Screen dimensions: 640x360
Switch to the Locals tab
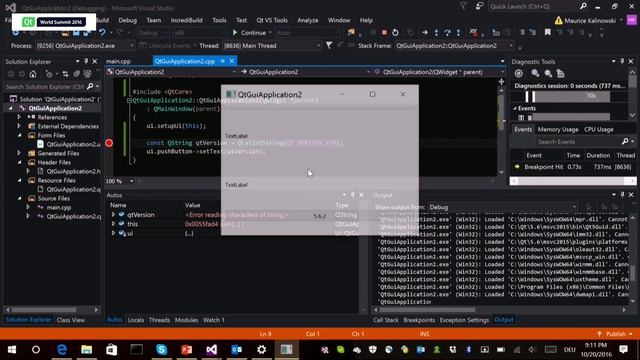136,320
